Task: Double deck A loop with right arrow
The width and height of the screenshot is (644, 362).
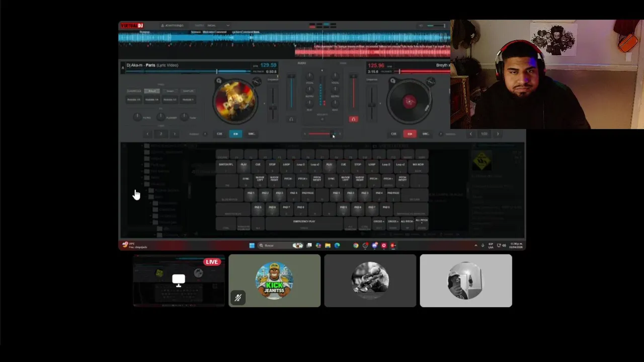Action: (175, 134)
